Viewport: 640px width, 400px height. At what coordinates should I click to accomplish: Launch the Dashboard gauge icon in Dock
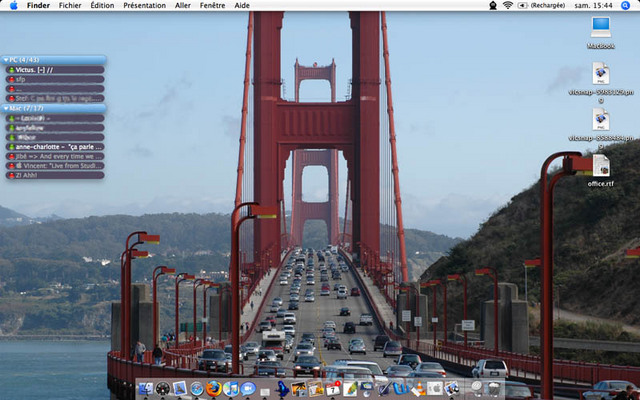click(x=163, y=389)
